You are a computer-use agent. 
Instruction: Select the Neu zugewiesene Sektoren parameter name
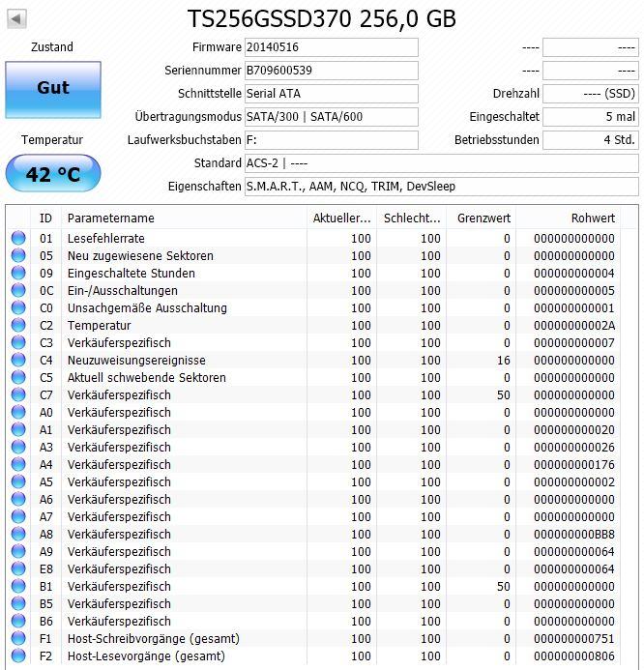[x=140, y=256]
